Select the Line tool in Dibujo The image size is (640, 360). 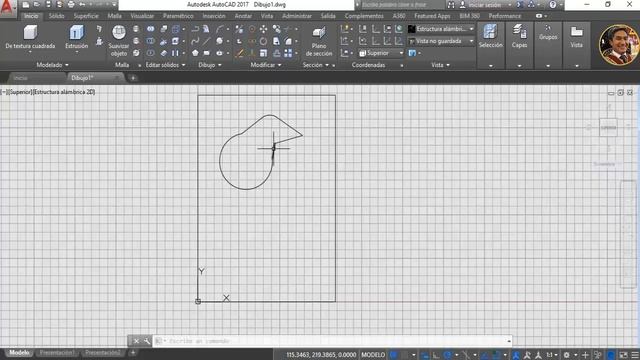pos(207,41)
